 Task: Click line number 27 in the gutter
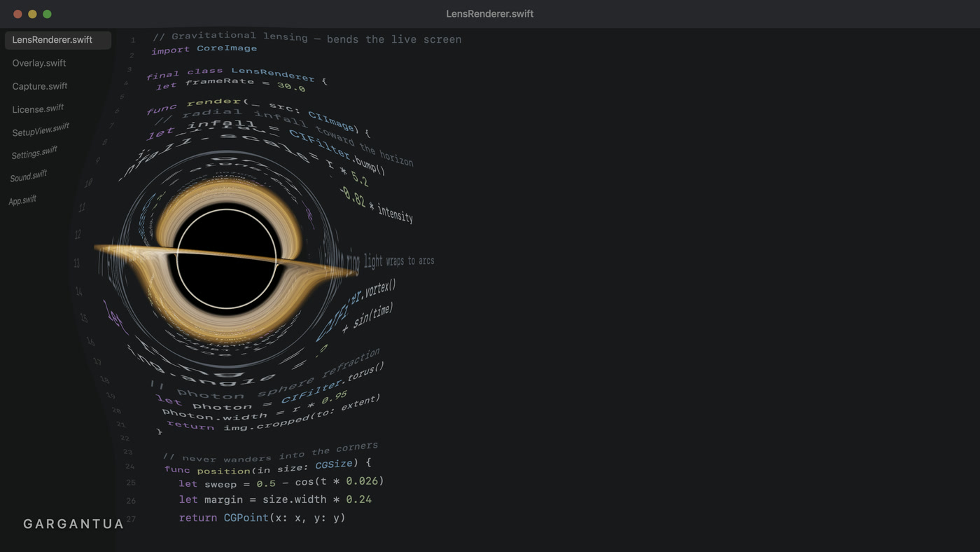(131, 519)
